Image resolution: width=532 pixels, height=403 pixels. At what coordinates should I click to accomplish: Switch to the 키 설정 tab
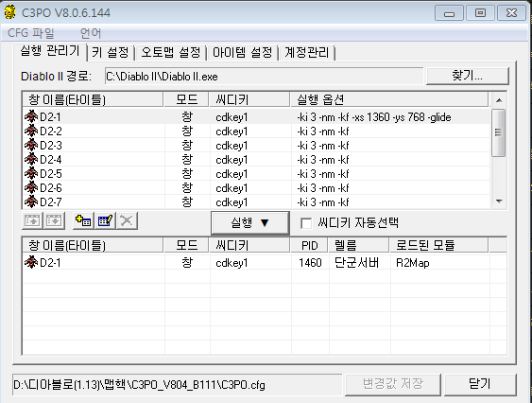(111, 53)
